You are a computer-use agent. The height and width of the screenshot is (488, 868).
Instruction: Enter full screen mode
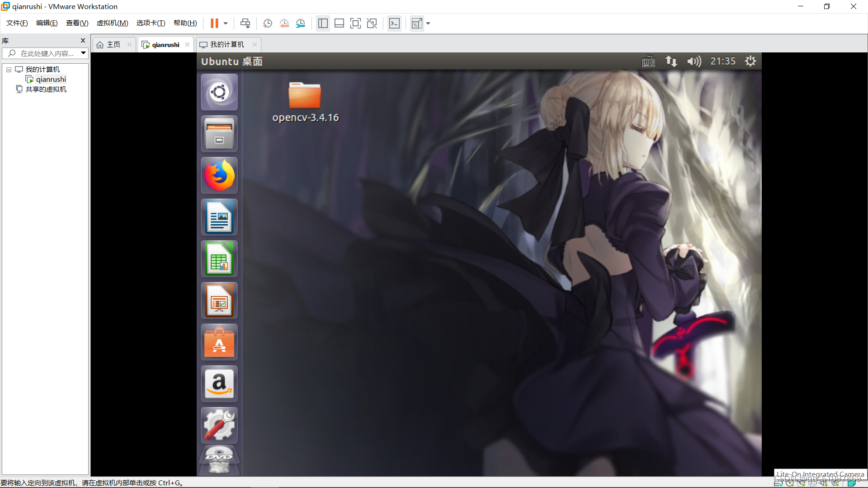[355, 23]
